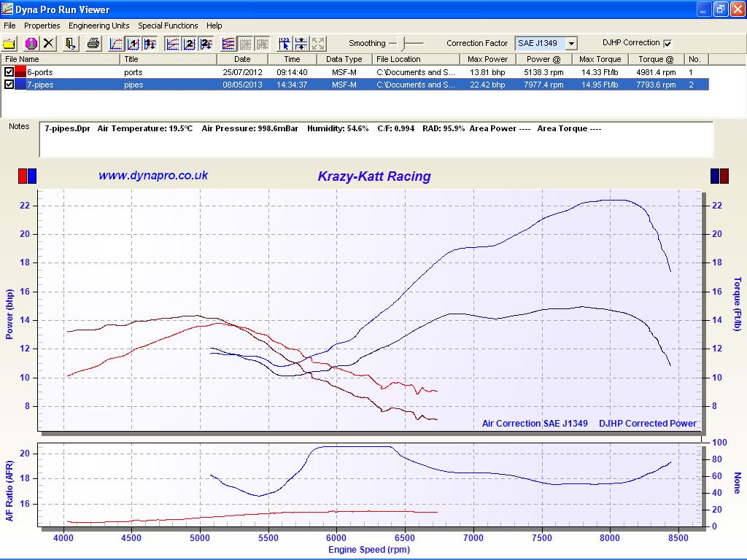The height and width of the screenshot is (560, 747).
Task: Open the Special Functions menu
Action: [168, 26]
